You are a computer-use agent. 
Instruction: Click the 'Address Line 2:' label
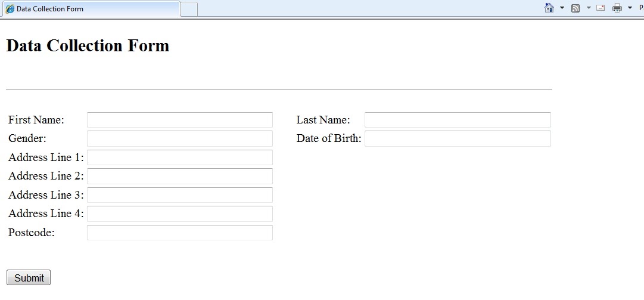point(46,176)
